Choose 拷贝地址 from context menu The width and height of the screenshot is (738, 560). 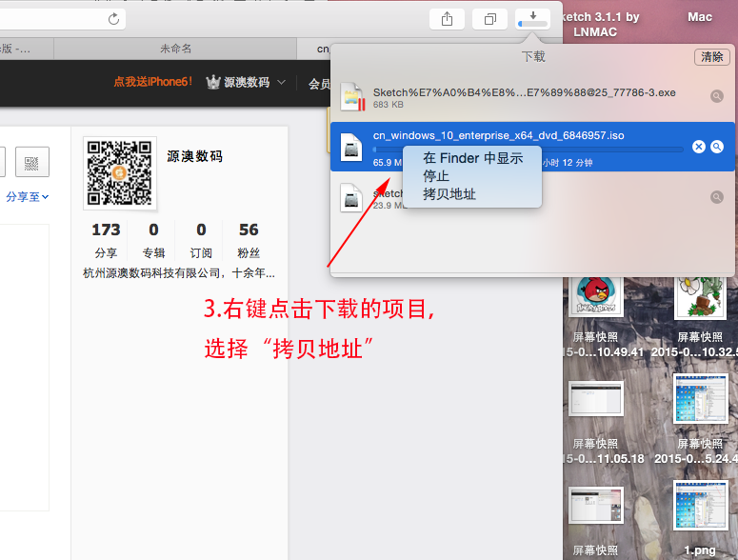472,194
